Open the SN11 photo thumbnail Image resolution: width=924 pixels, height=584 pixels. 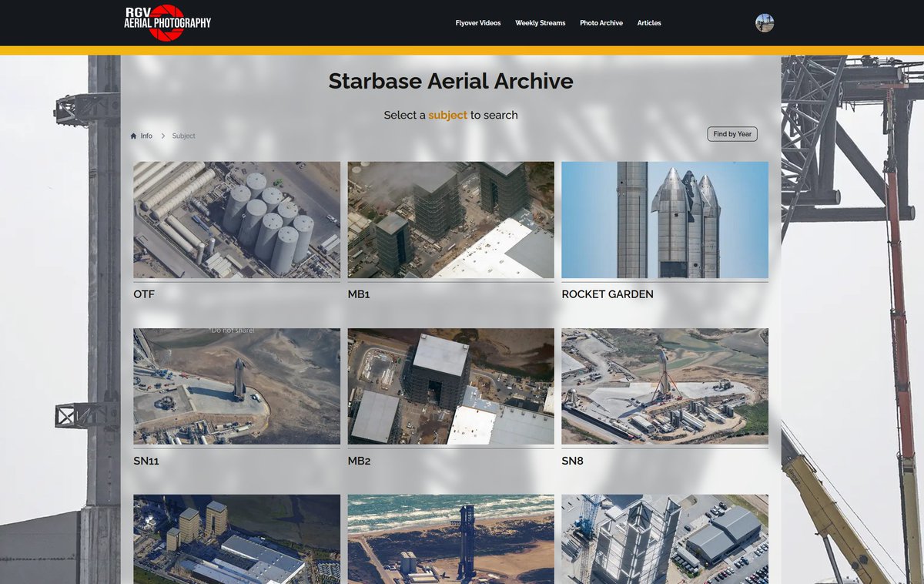(236, 386)
